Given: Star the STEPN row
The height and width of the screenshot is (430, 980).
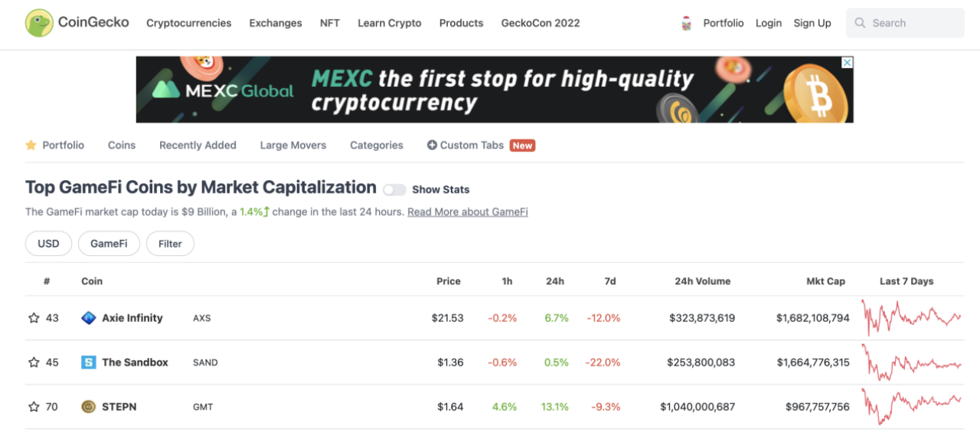Looking at the screenshot, I should coord(34,407).
